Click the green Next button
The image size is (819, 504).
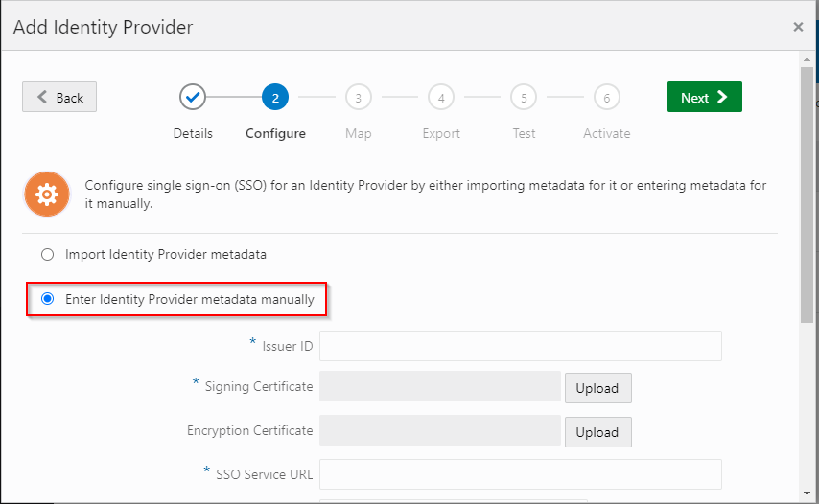pos(704,97)
